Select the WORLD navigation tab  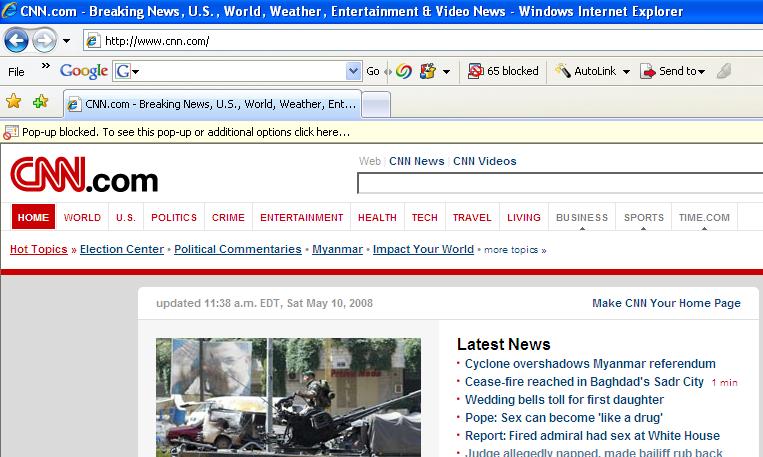coord(82,217)
